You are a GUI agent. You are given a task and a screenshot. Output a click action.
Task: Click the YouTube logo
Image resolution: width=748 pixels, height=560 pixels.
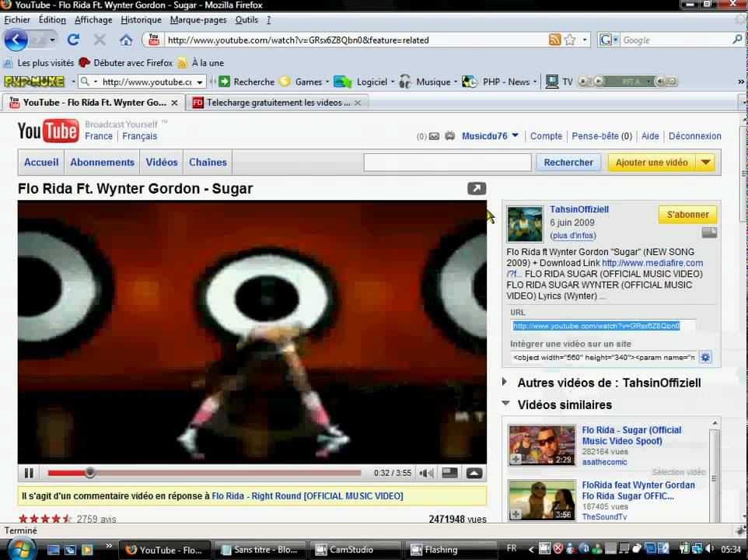(x=47, y=131)
